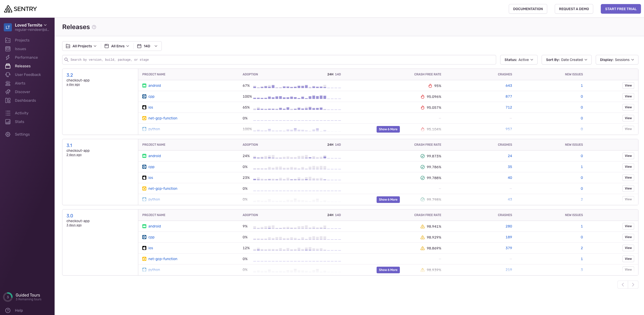The width and height of the screenshot is (644, 315).
Task: Click the Guided Tours progress ring
Action: tap(8, 297)
